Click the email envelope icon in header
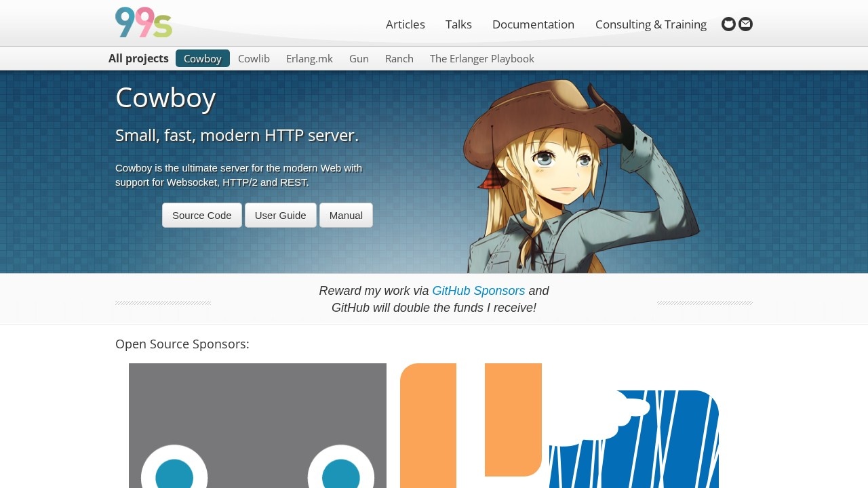 [745, 24]
